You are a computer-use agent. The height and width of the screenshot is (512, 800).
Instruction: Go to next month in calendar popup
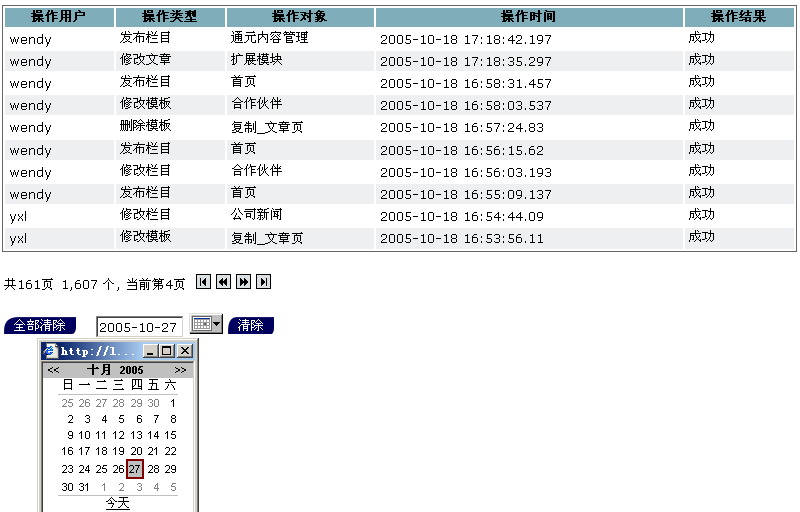pyautogui.click(x=180, y=370)
